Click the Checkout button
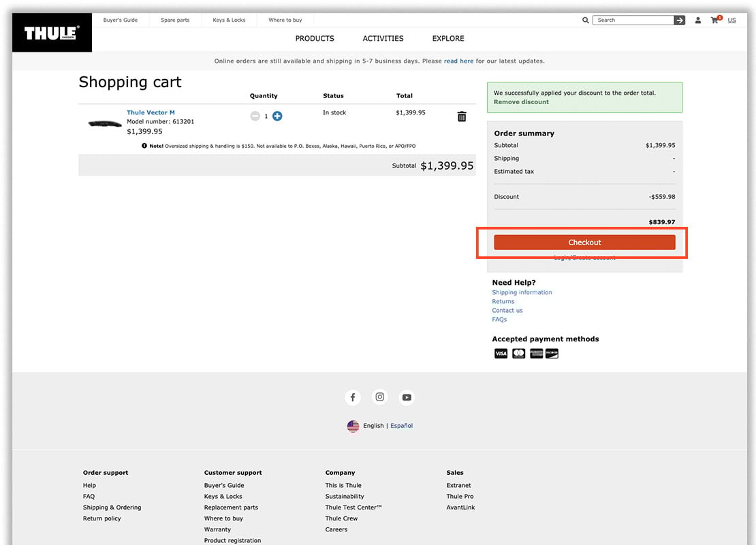This screenshot has width=756, height=545. tap(584, 243)
